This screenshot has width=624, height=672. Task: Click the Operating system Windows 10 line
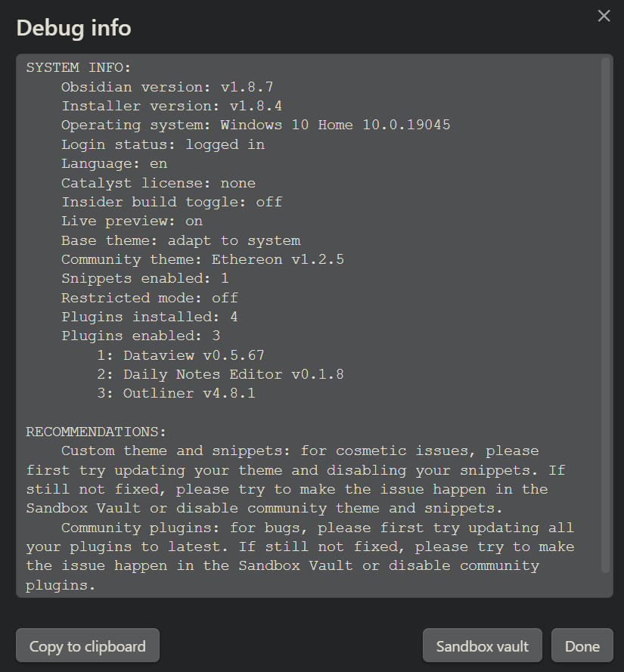(256, 125)
